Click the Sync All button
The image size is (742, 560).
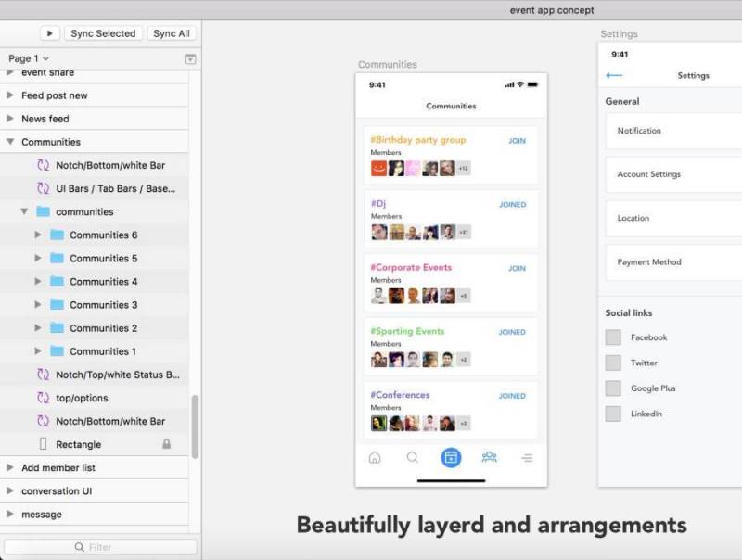(x=171, y=32)
